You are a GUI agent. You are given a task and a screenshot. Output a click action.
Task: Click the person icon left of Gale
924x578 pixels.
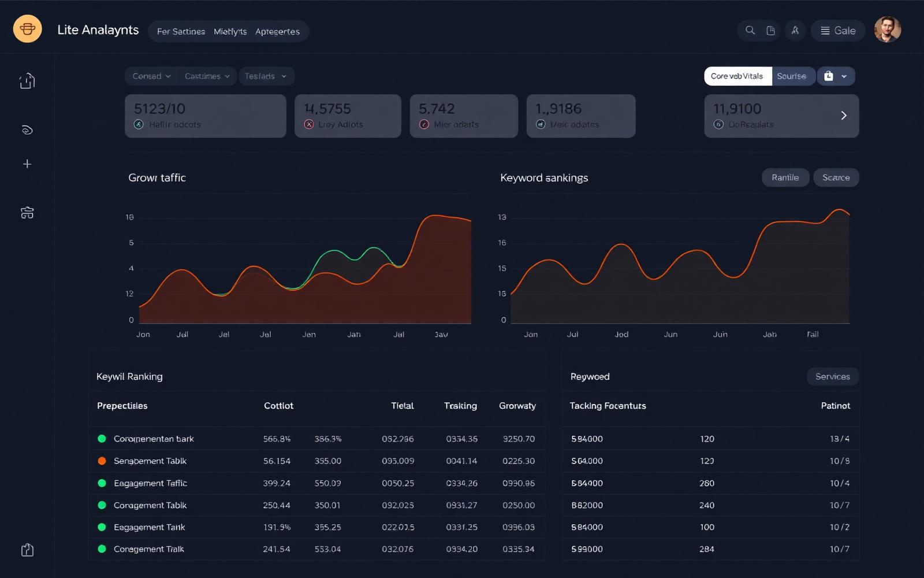pos(795,31)
